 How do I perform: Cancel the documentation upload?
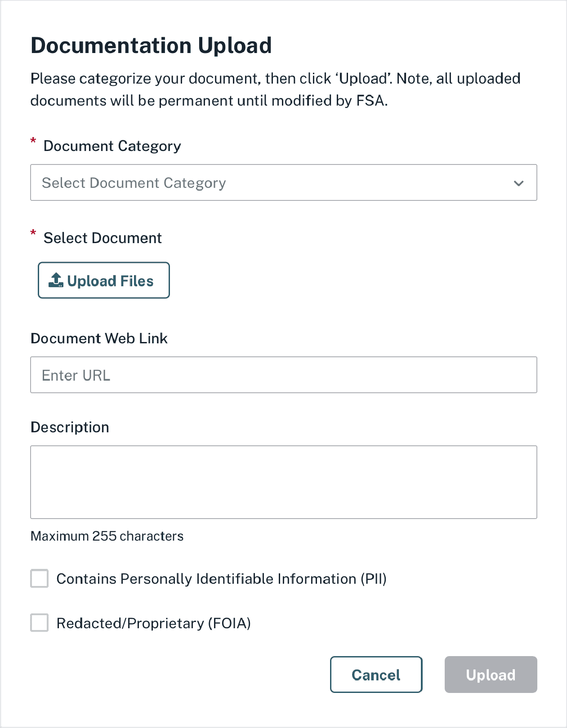[x=376, y=675]
